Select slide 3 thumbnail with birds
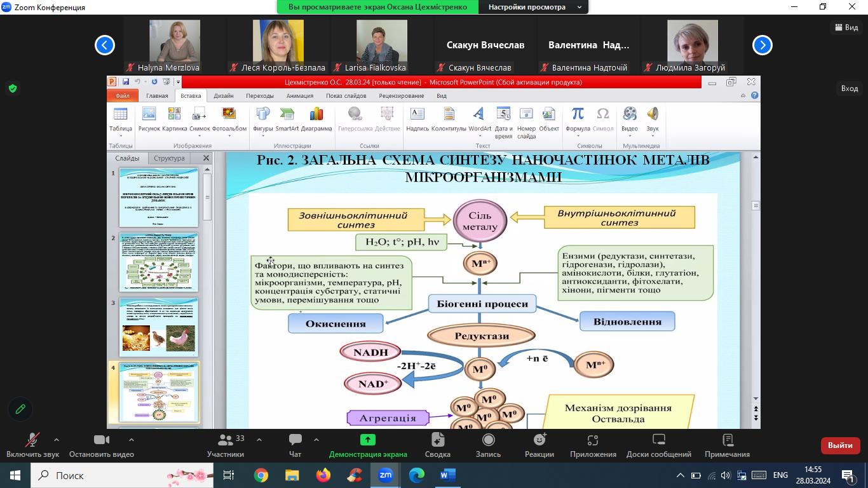The width and height of the screenshot is (868, 488). pyautogui.click(x=159, y=327)
